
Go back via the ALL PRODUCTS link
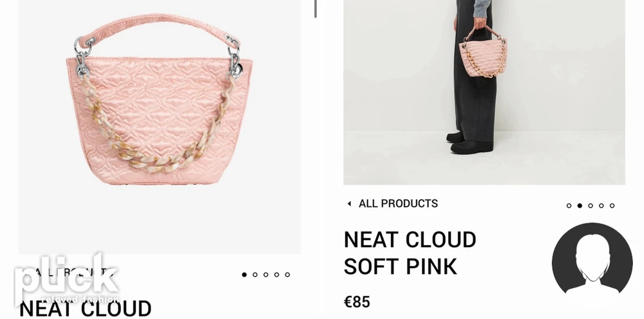pos(398,203)
